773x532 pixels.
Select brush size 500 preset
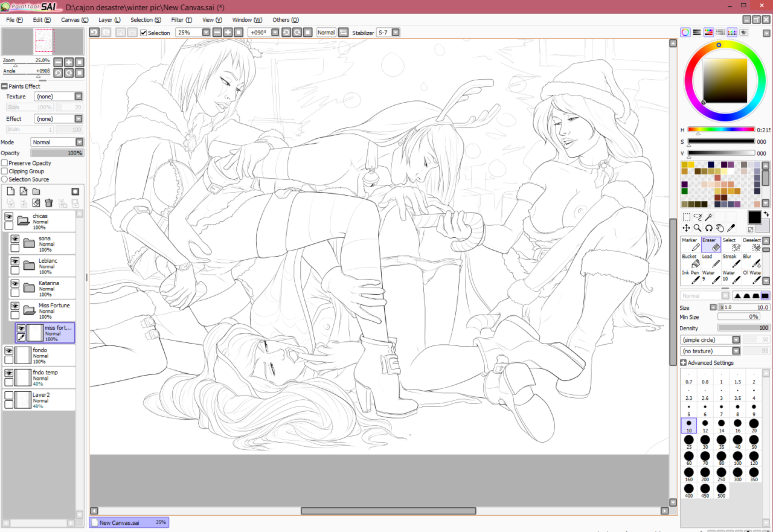click(721, 491)
